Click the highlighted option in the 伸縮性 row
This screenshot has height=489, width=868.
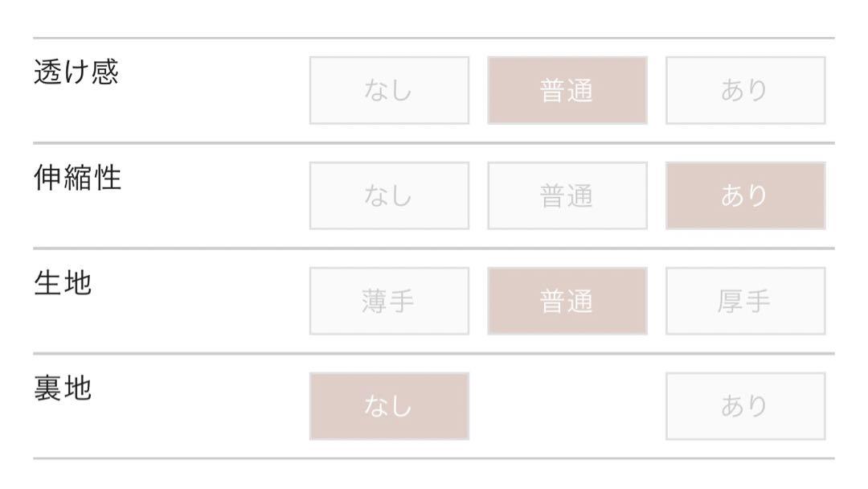746,195
